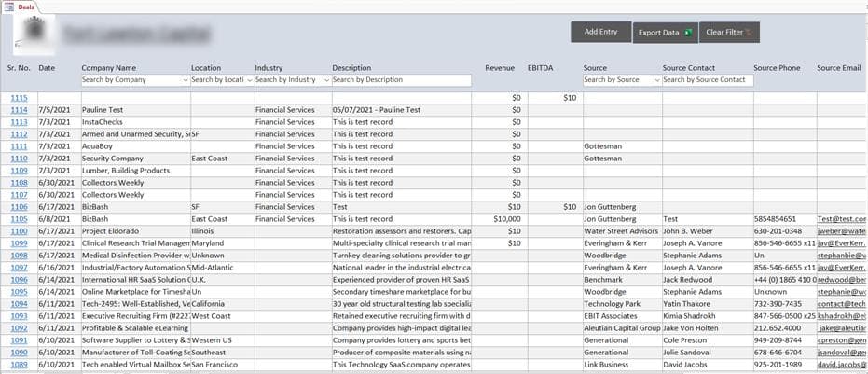The image size is (868, 374).
Task: Open record link 1115
Action: [x=19, y=98]
